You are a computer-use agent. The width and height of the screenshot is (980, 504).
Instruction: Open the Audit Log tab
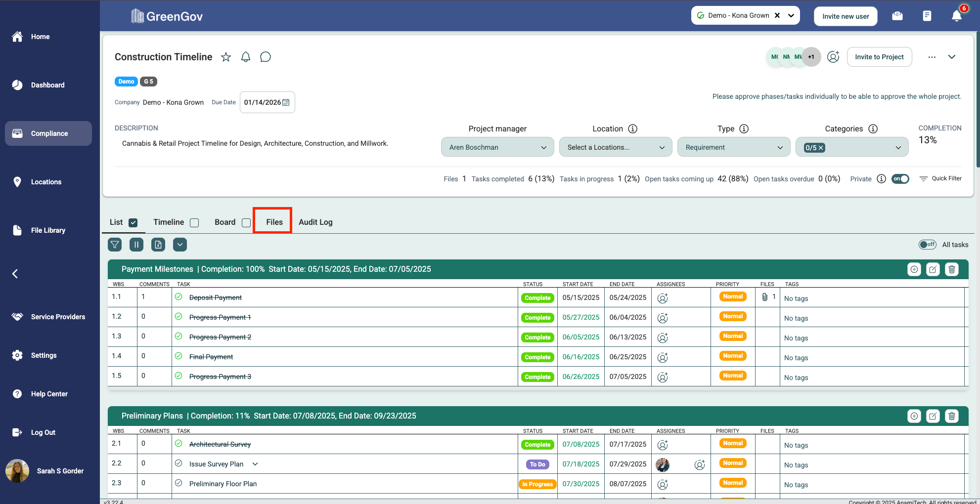point(315,222)
